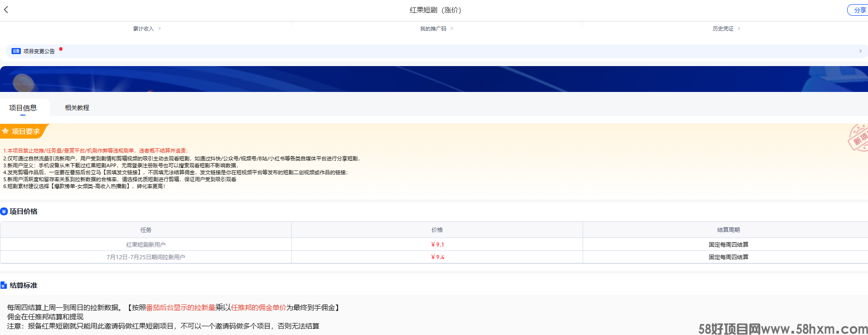Click the 项目价格 section heading
Viewport: 868px width, 335px height.
[x=24, y=212]
